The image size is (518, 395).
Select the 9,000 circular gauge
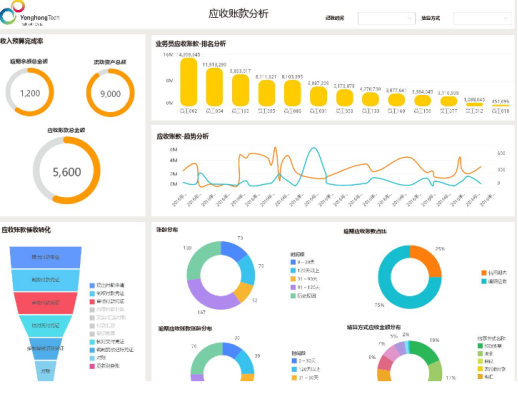(x=110, y=93)
